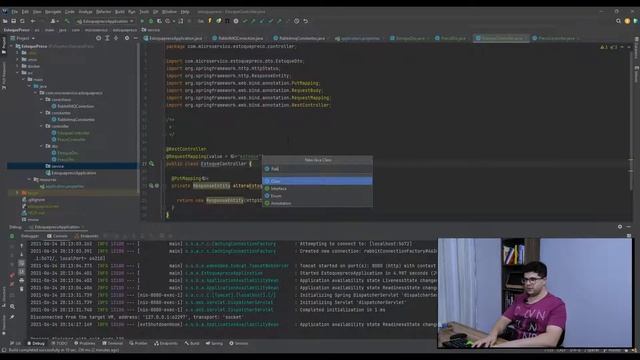The height and width of the screenshot is (360, 640).
Task: Collapse the main folder arrow
Action: pos(24,79)
